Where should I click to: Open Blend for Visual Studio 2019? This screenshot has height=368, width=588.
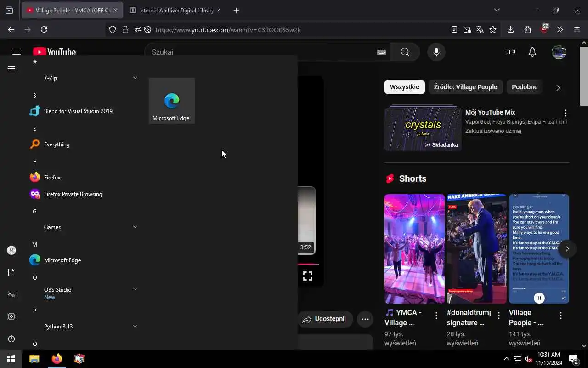tap(83, 111)
